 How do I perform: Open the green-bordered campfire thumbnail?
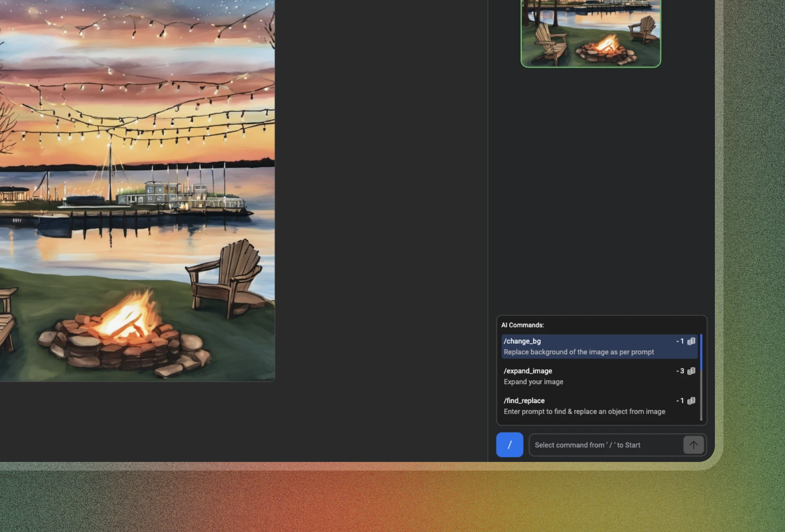(591, 33)
